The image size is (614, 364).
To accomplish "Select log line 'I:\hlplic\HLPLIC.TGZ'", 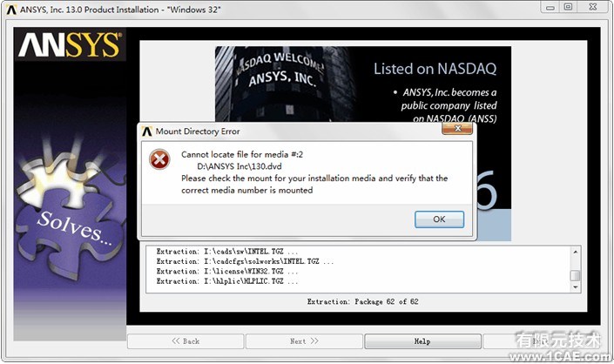I will coord(227,281).
